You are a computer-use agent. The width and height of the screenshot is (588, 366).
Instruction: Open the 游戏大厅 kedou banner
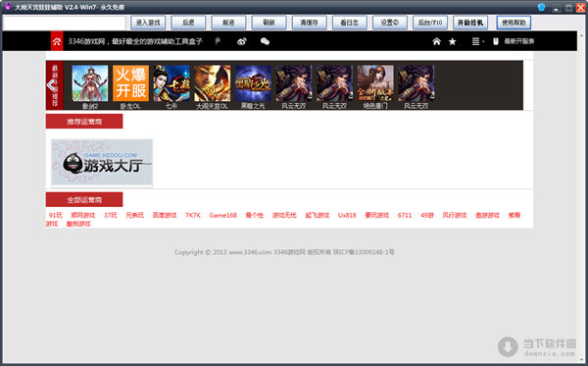click(x=102, y=163)
